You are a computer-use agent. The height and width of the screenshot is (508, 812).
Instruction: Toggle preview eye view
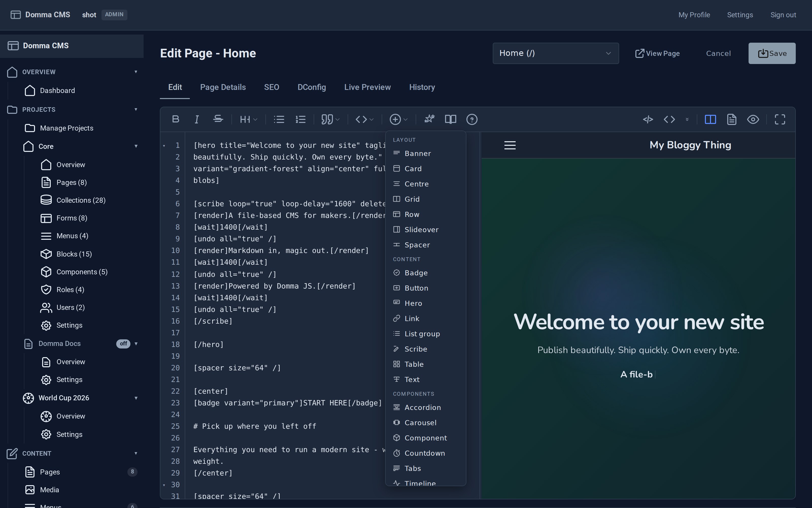point(753,119)
